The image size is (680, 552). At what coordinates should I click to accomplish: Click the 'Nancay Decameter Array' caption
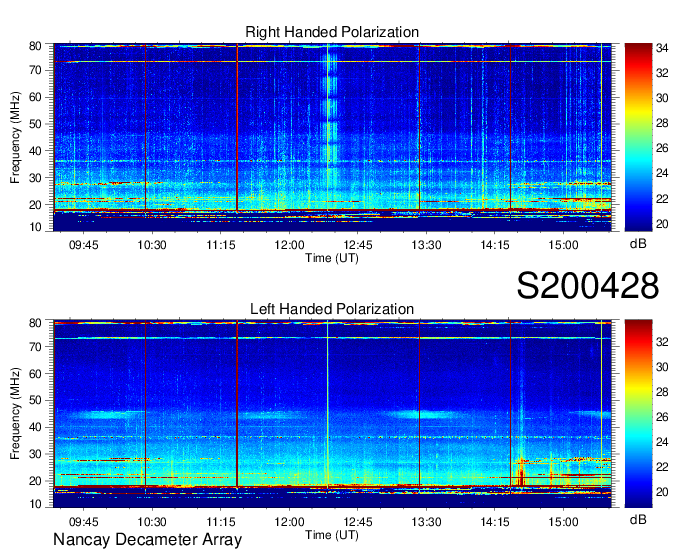pyautogui.click(x=147, y=539)
